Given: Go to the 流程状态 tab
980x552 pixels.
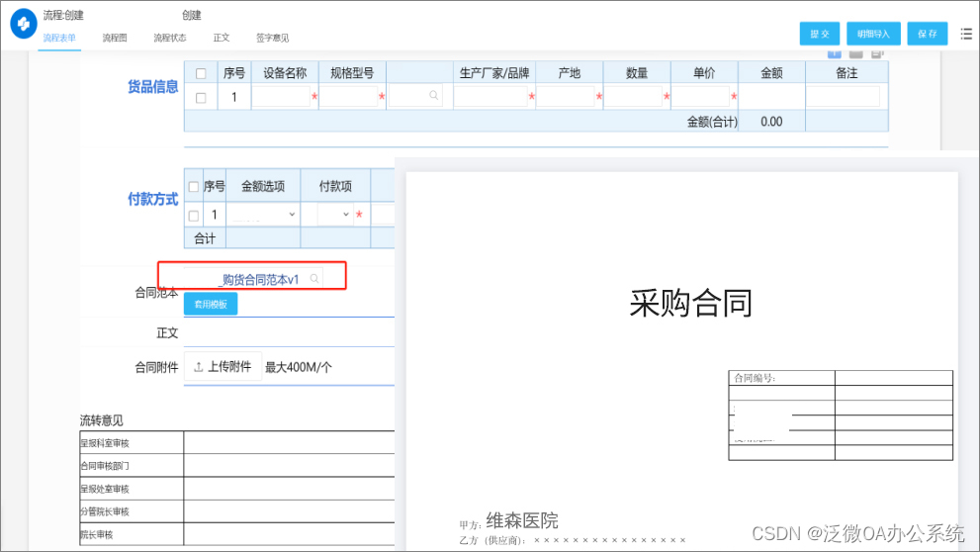Looking at the screenshot, I should (x=169, y=39).
